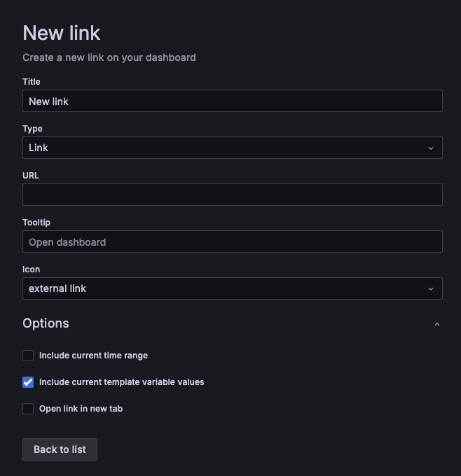
Task: Click 'Include current template variable values' label text
Action: [121, 382]
